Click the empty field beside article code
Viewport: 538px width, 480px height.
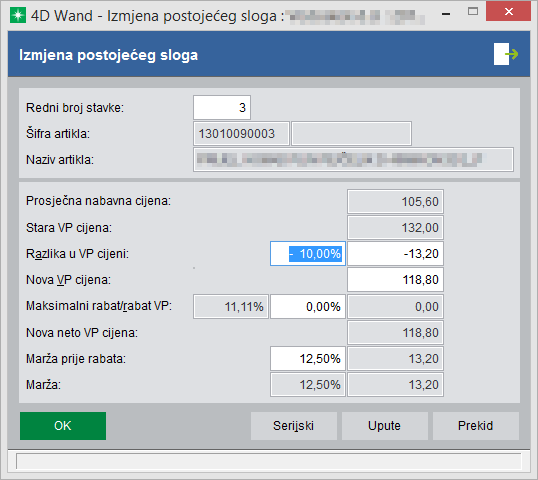coord(351,133)
